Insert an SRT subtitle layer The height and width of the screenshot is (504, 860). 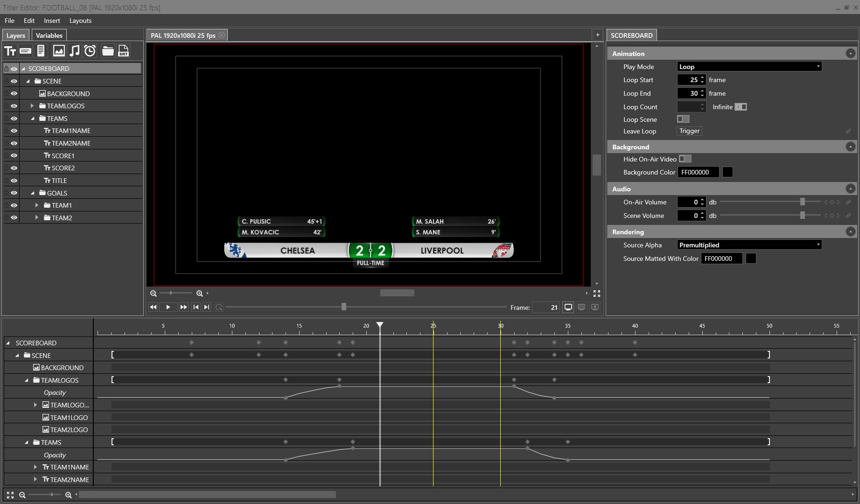point(123,51)
